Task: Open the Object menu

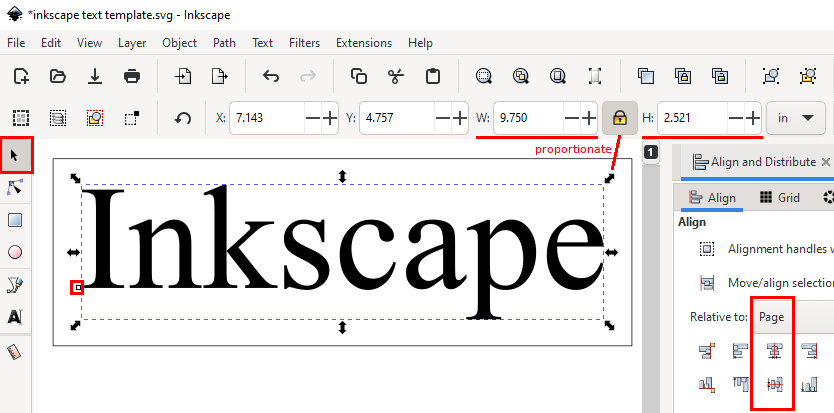Action: [x=180, y=43]
